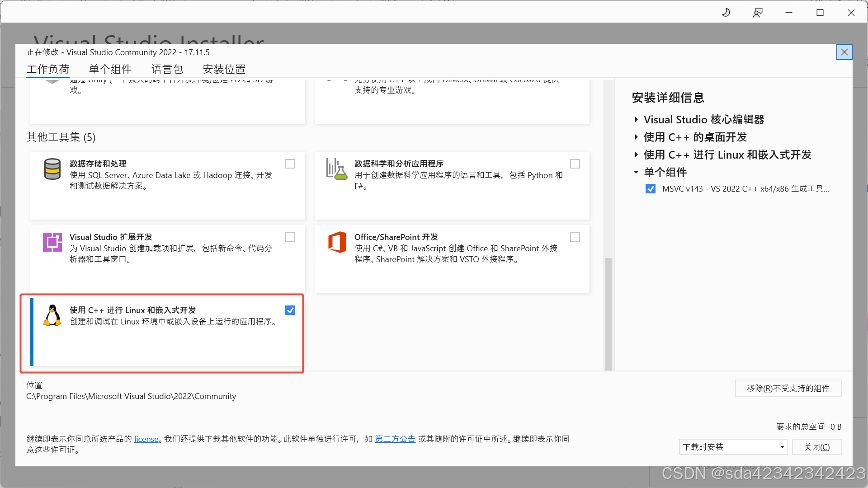Screen dimensions: 868x488
Task: Open the 语言包 tab
Action: pos(167,69)
